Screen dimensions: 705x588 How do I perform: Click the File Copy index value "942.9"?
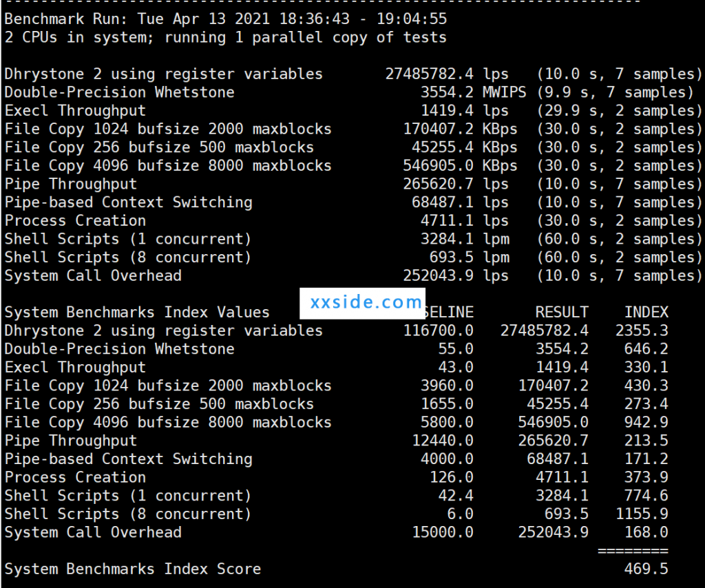(x=646, y=423)
